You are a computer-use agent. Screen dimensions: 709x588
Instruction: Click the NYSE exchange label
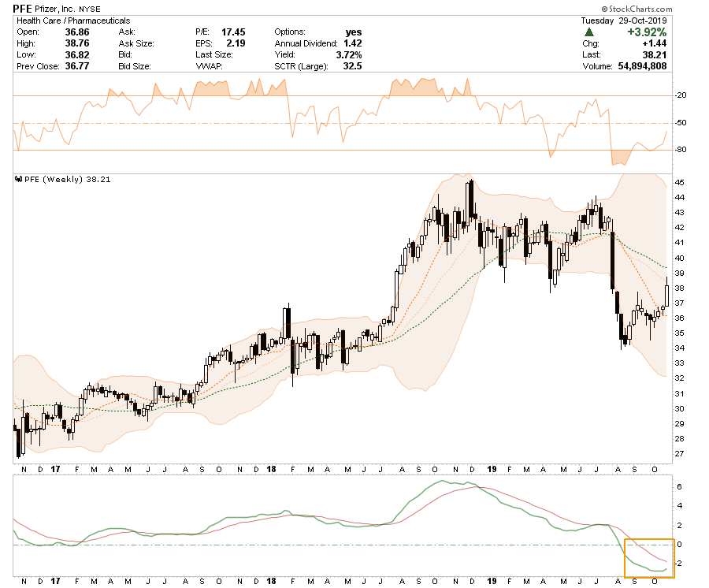coord(90,9)
